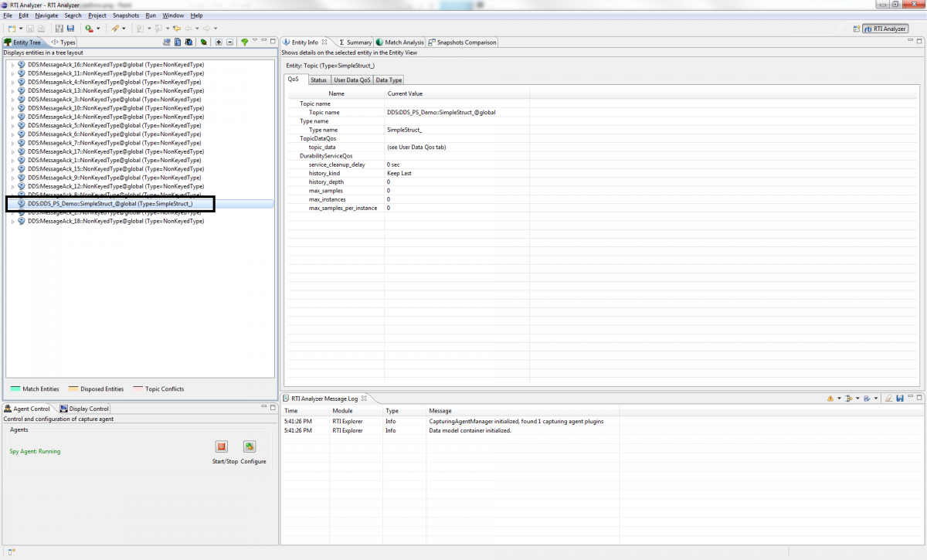
Task: Maximize the Agent Control view panel
Action: tap(273, 407)
